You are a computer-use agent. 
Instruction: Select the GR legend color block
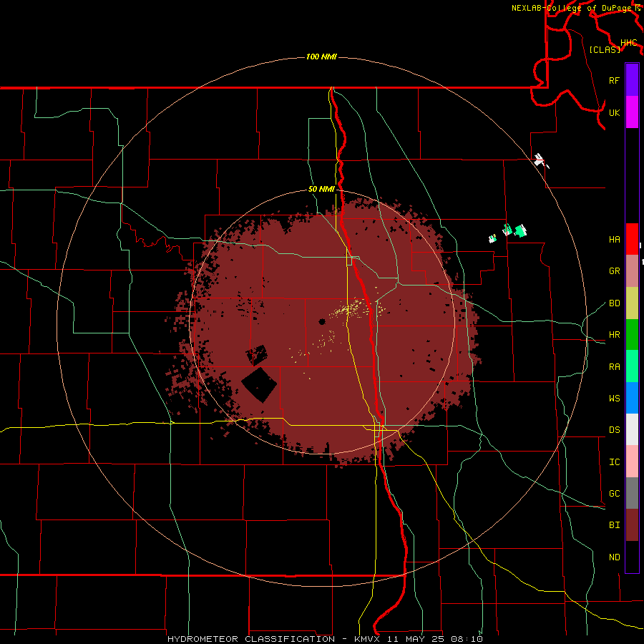coord(632,270)
